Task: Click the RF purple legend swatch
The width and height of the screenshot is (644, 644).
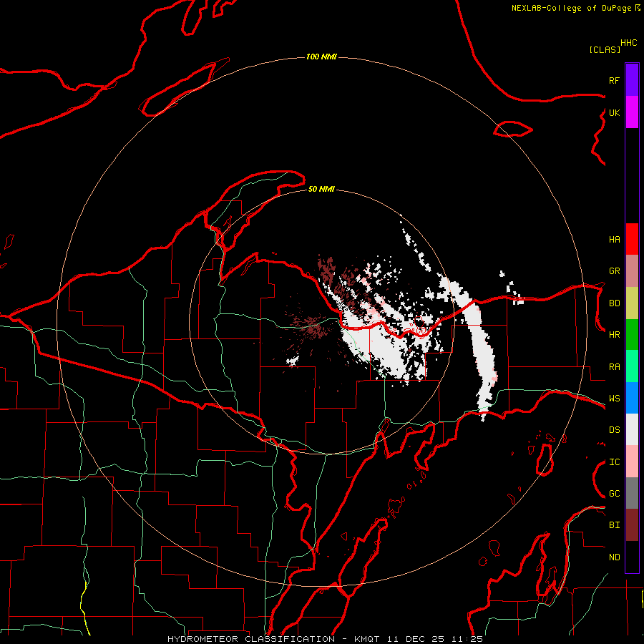Action: coord(632,80)
